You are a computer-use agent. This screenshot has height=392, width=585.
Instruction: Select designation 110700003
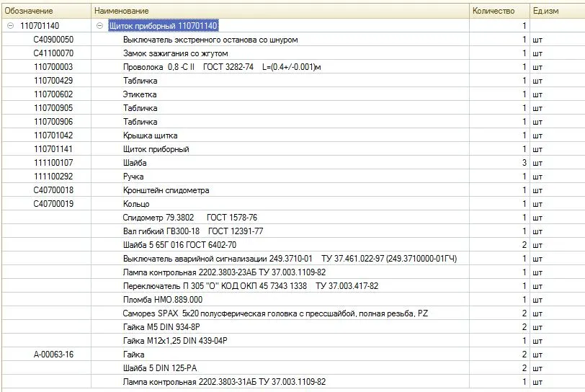point(53,67)
